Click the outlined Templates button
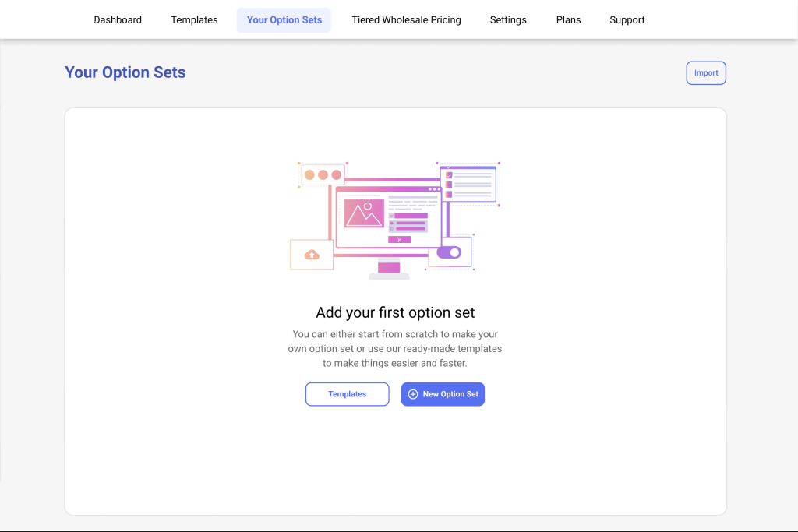The image size is (798, 532). pos(347,394)
